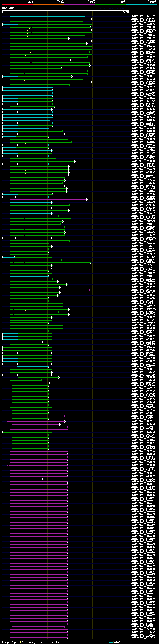Select the UniRef100_Q9AXD7 label

point(143,44)
